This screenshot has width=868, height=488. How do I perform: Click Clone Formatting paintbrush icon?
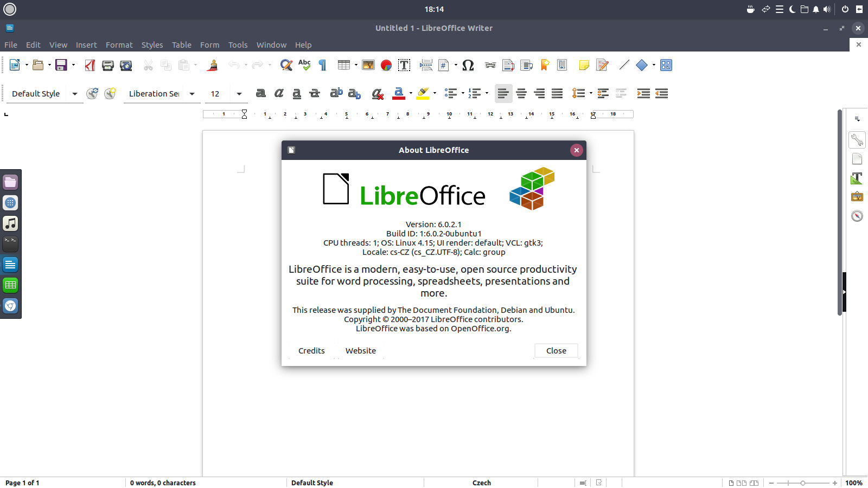(x=213, y=66)
